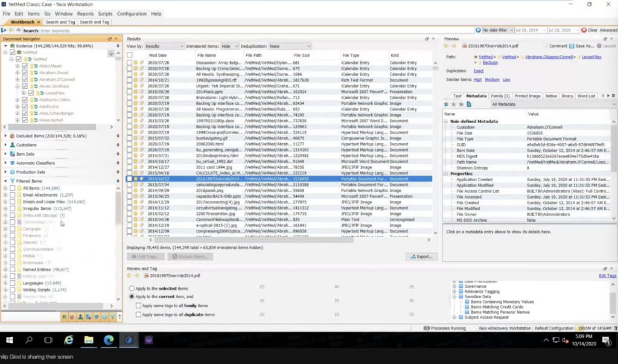Open the Automatic Classifiers graduation cap icon
618x364 pixels.
[96, 317]
